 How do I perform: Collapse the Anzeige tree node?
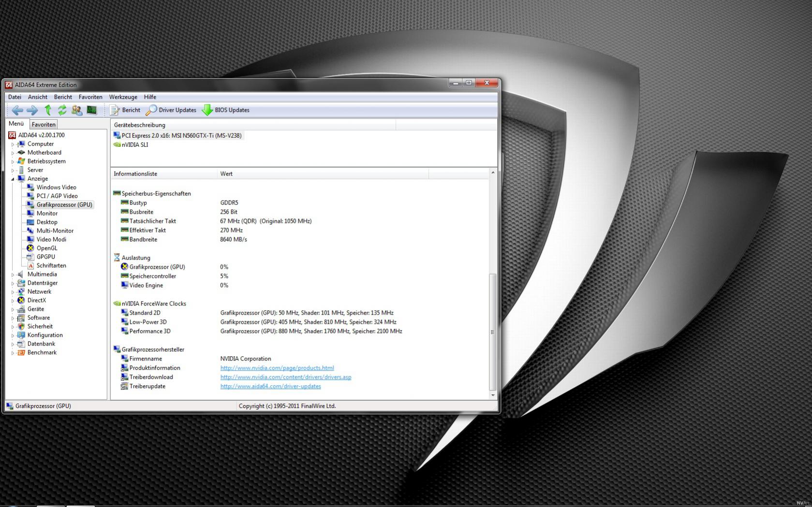[x=13, y=179]
